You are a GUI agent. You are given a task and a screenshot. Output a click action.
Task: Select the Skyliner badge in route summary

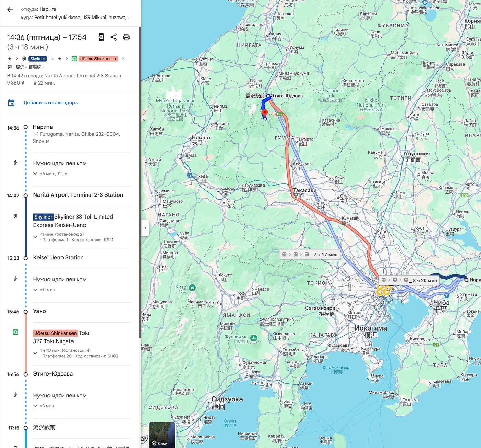(x=37, y=59)
